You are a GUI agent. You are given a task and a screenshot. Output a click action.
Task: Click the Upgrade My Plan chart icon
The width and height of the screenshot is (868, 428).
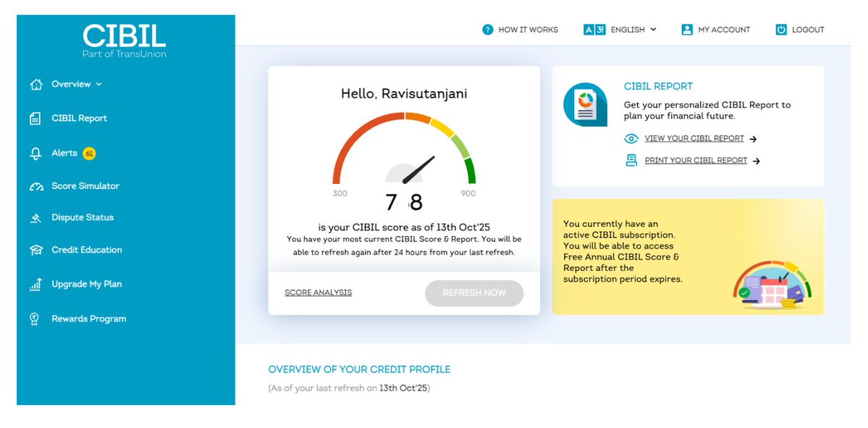(x=35, y=285)
